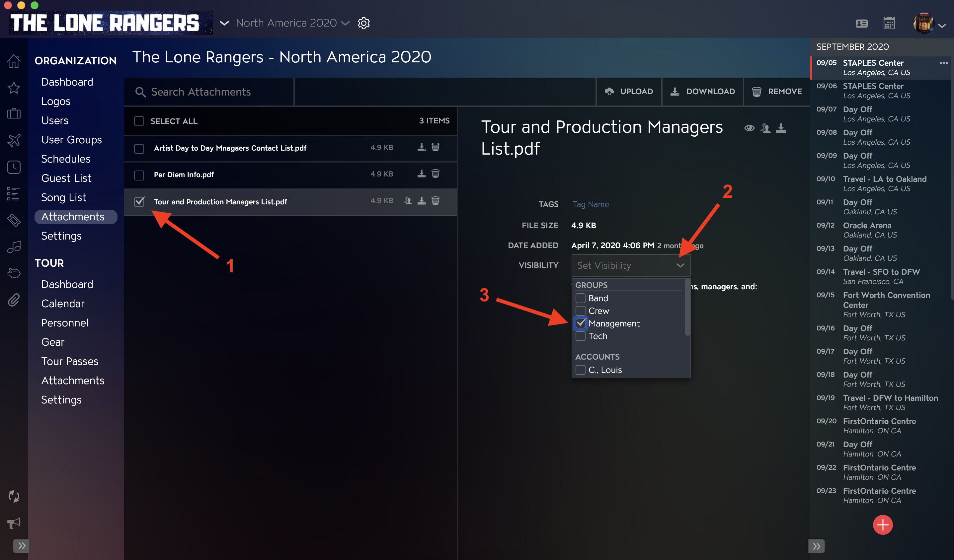Image resolution: width=954 pixels, height=560 pixels.
Task: Click the Tag Name input field
Action: [591, 204]
